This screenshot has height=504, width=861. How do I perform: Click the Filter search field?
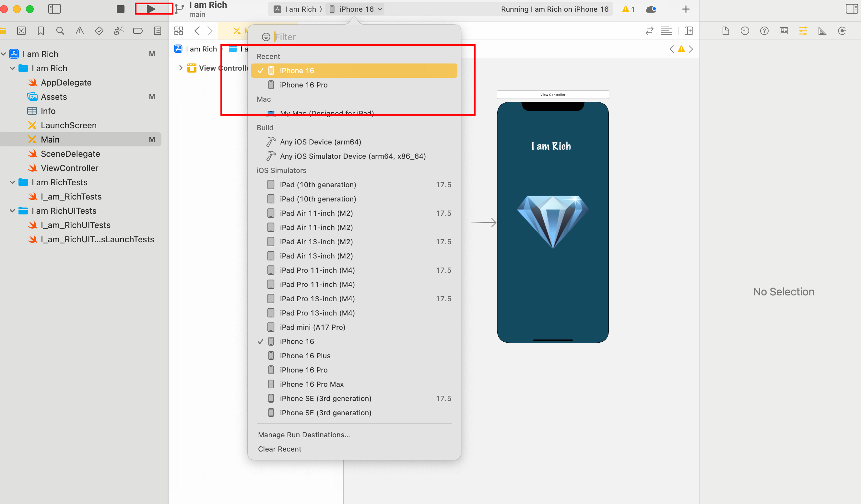pyautogui.click(x=360, y=37)
